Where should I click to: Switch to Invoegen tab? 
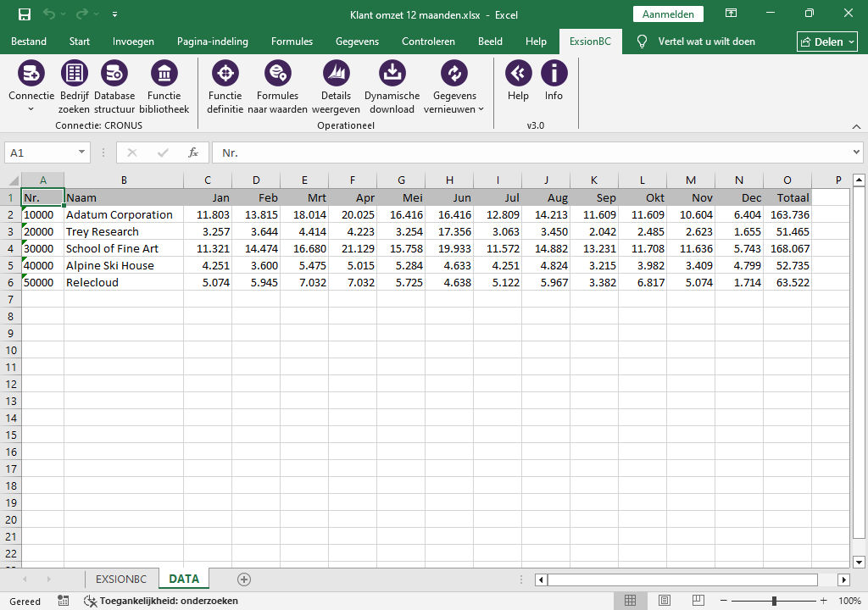pos(133,42)
